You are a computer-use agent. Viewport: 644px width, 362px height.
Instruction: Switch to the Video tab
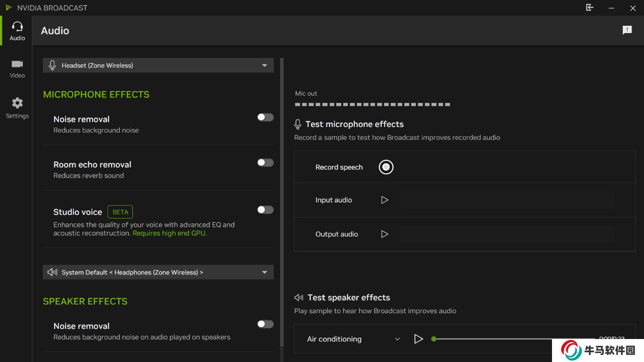pyautogui.click(x=17, y=68)
